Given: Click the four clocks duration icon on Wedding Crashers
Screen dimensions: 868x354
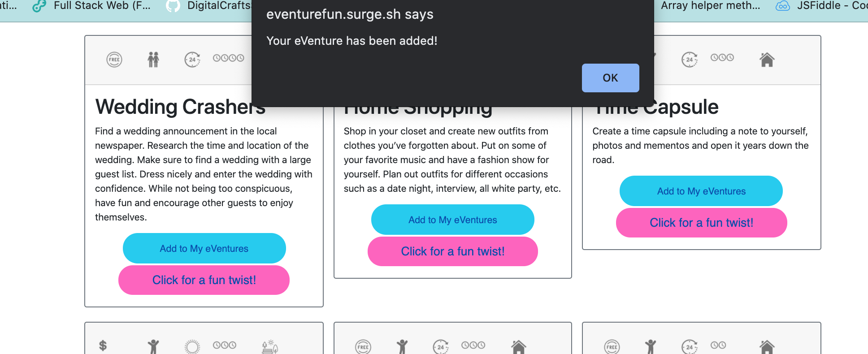Looking at the screenshot, I should 228,59.
